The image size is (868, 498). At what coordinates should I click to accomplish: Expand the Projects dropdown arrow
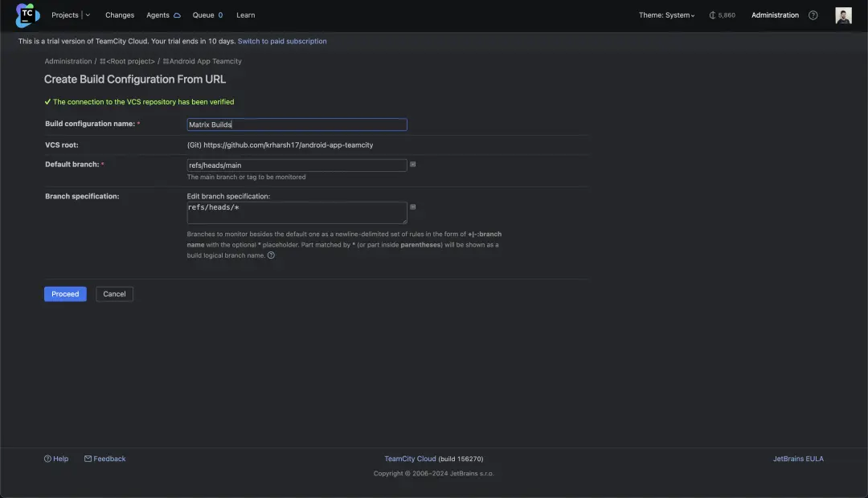click(88, 15)
